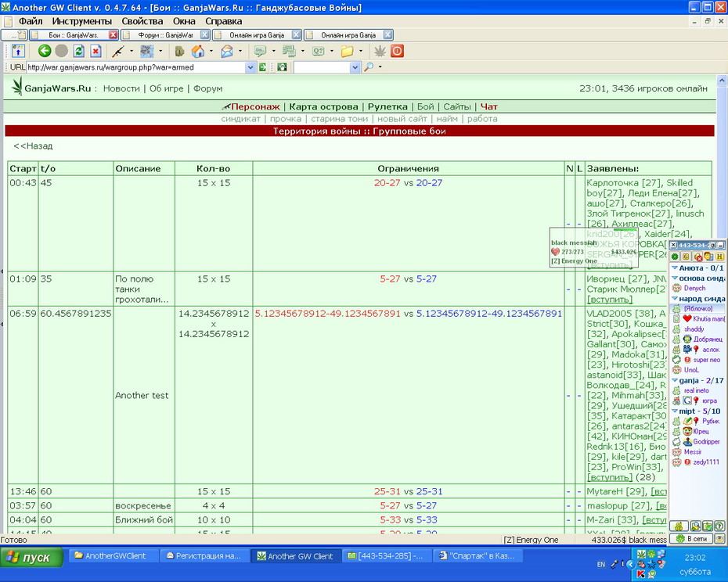Viewport: 728px width, 582px height.
Task: Collapse the Анюта contact group
Action: pyautogui.click(x=675, y=268)
